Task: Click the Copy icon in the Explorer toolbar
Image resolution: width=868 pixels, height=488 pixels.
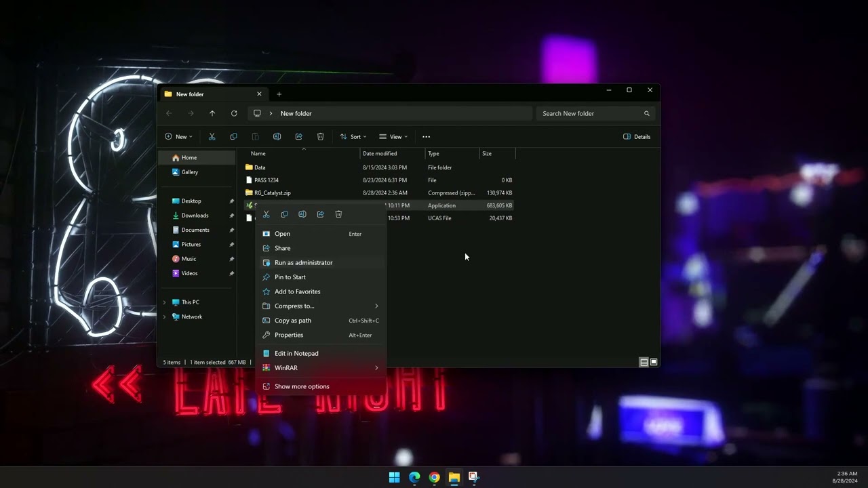Action: 233,136
